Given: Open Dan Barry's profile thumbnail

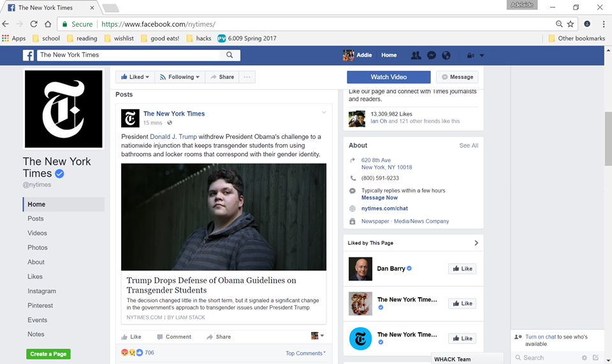Looking at the screenshot, I should 360,269.
